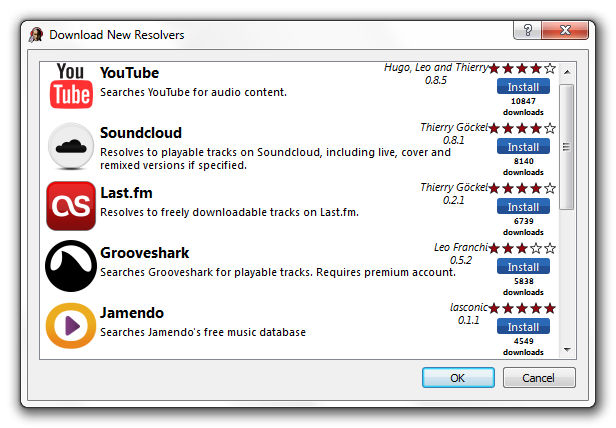
Task: Install the Jamendo resolver
Action: click(x=523, y=327)
